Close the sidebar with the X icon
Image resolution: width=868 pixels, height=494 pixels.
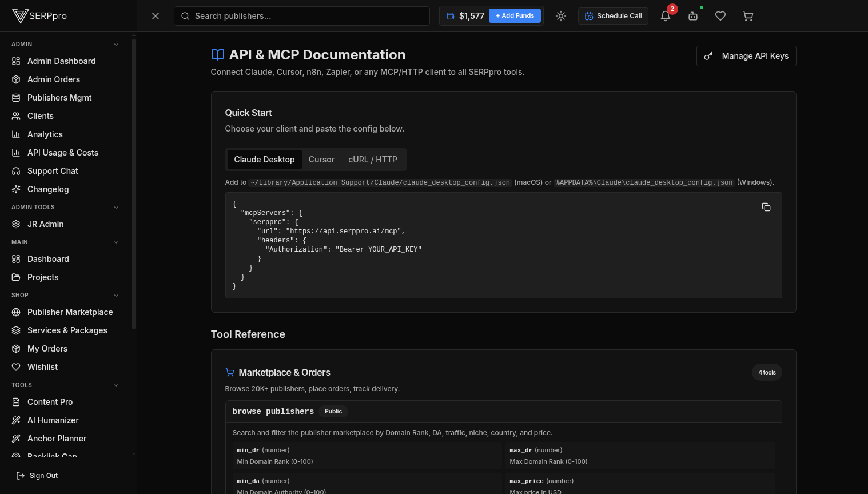156,16
